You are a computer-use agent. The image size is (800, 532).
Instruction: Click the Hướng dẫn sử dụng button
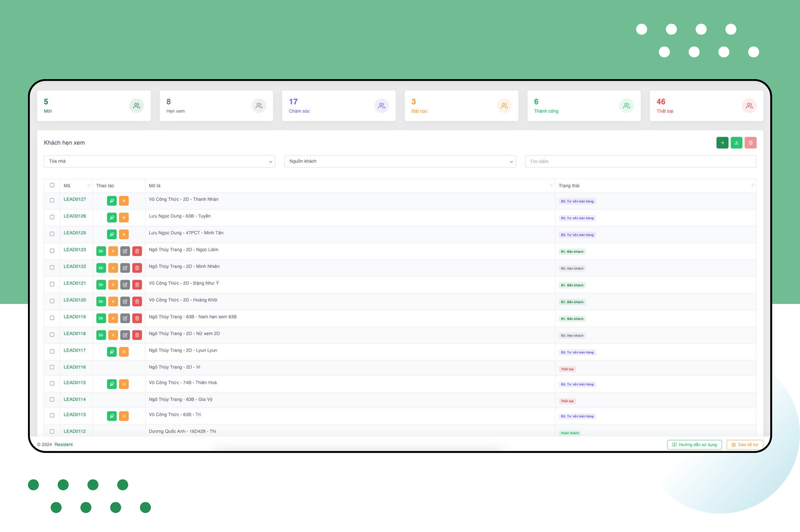(x=694, y=445)
